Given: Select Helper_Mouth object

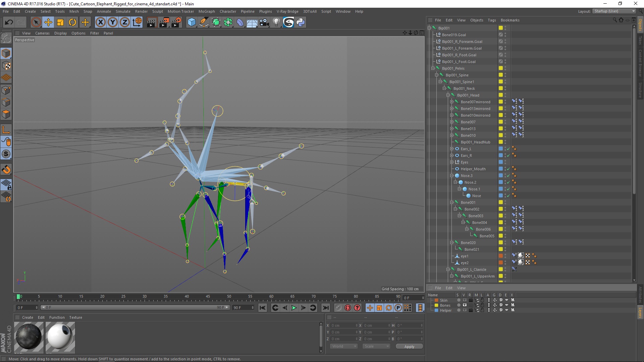Looking at the screenshot, I should point(473,169).
